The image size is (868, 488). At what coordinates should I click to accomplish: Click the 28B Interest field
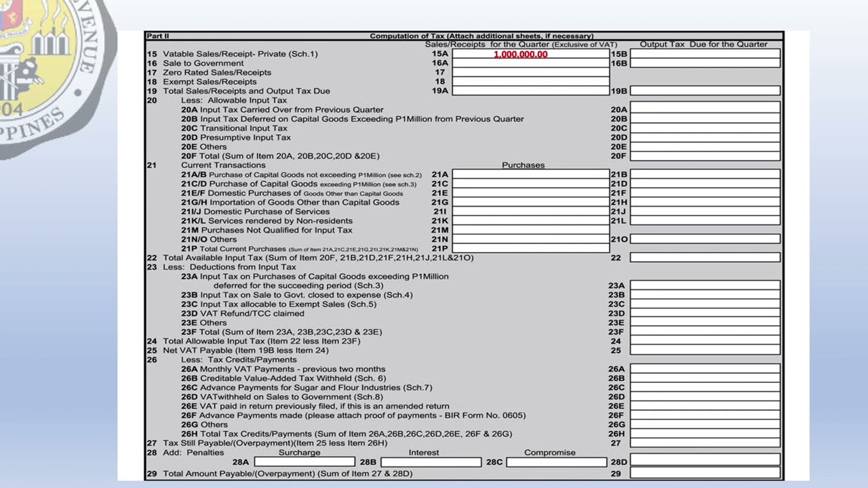pos(431,462)
